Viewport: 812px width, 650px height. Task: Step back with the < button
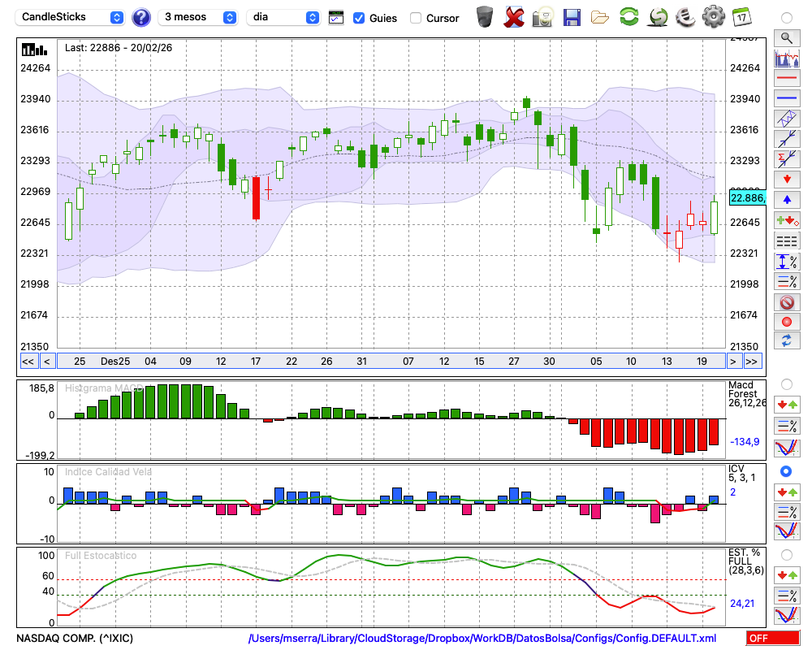pyautogui.click(x=47, y=362)
